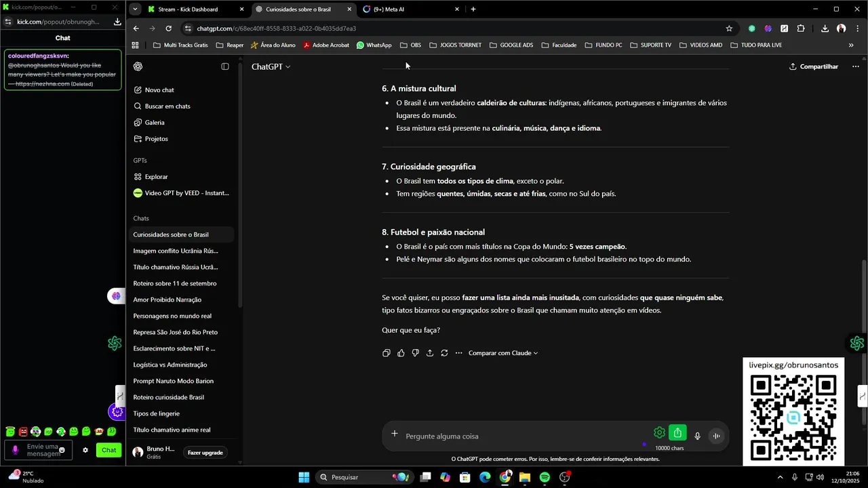Open Spotify from the Windows taskbar
The width and height of the screenshot is (868, 488).
[x=545, y=477]
